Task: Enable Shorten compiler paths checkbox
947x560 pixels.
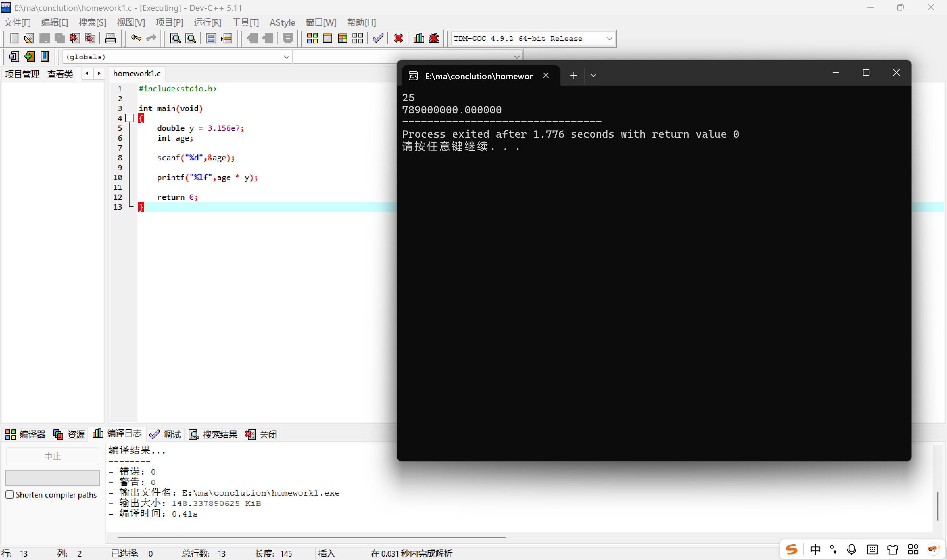Action: point(10,494)
